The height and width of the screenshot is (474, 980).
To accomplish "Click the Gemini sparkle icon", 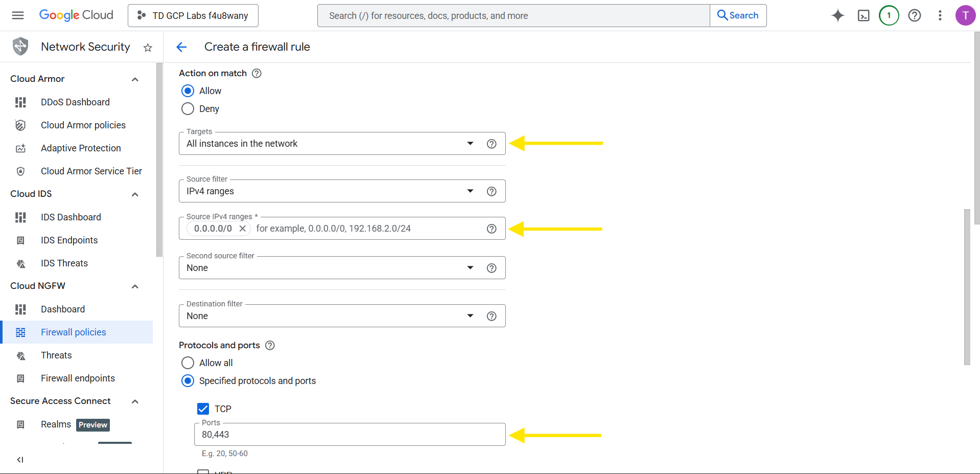I will coord(837,15).
